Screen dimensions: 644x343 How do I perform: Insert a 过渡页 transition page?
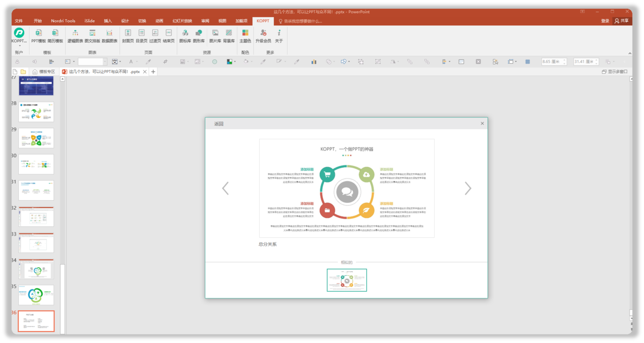(155, 35)
